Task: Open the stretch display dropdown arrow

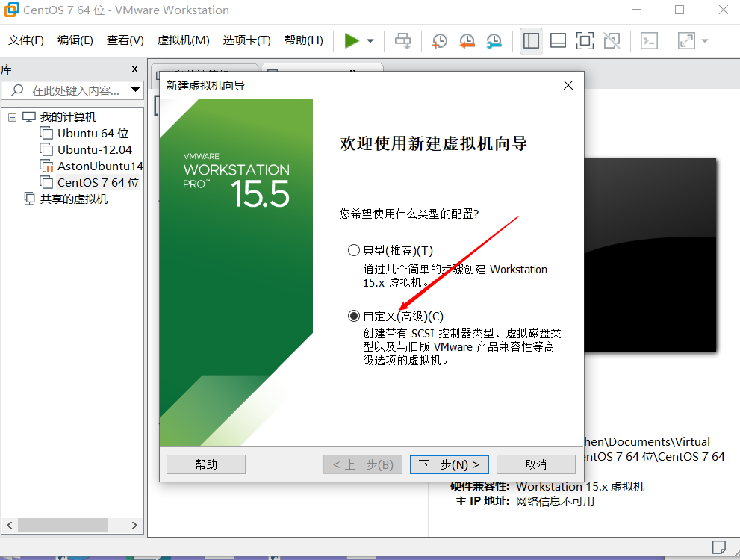Action: [x=705, y=41]
